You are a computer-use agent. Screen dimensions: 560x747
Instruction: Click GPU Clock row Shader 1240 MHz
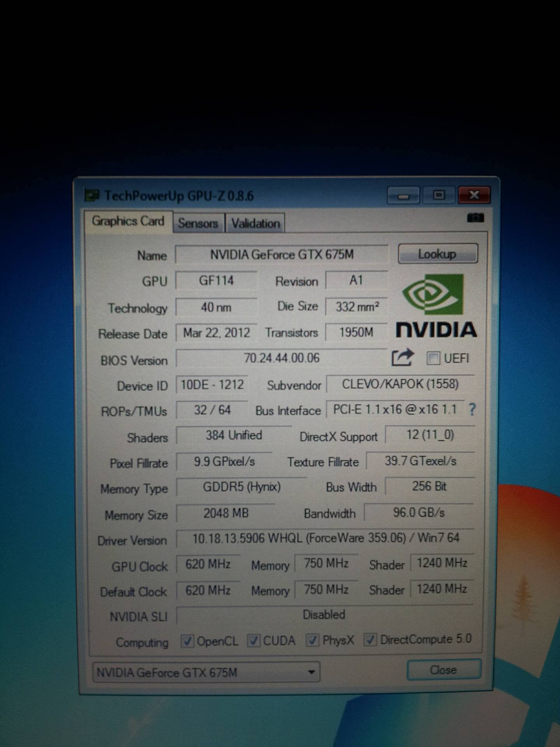click(442, 563)
